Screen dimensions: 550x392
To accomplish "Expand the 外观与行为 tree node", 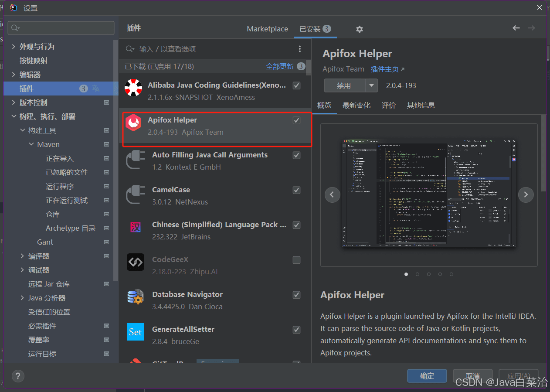I will [x=14, y=47].
